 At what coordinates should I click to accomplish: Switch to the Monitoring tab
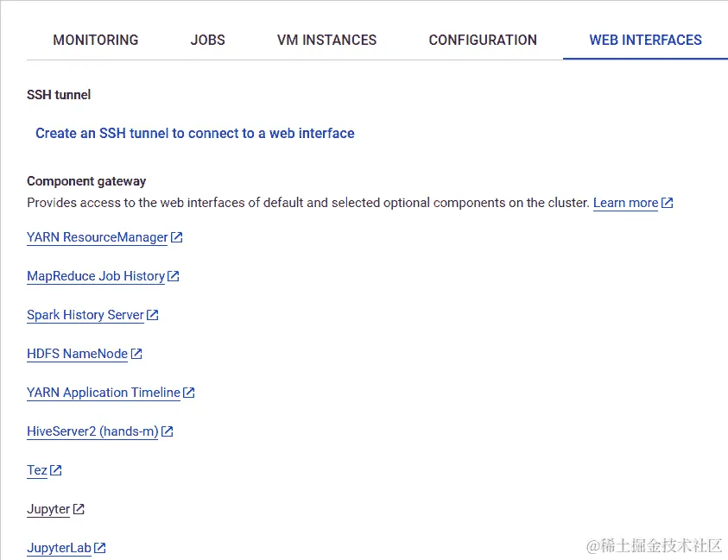click(96, 40)
